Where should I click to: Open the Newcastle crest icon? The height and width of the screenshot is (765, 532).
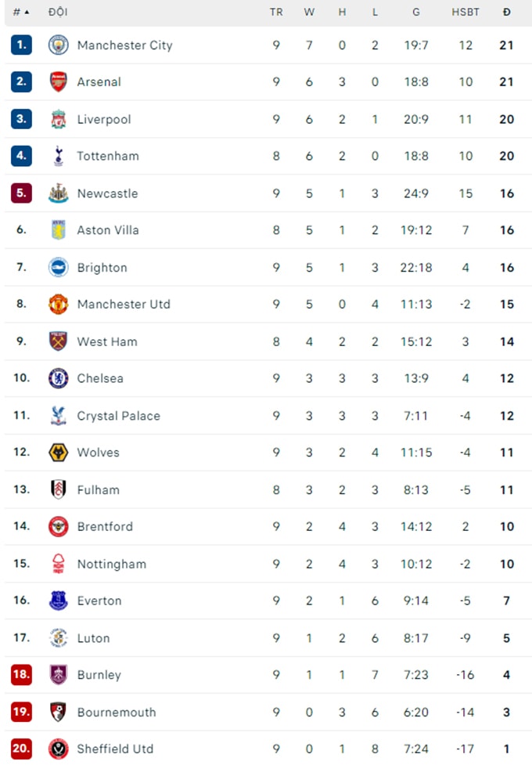(x=58, y=193)
